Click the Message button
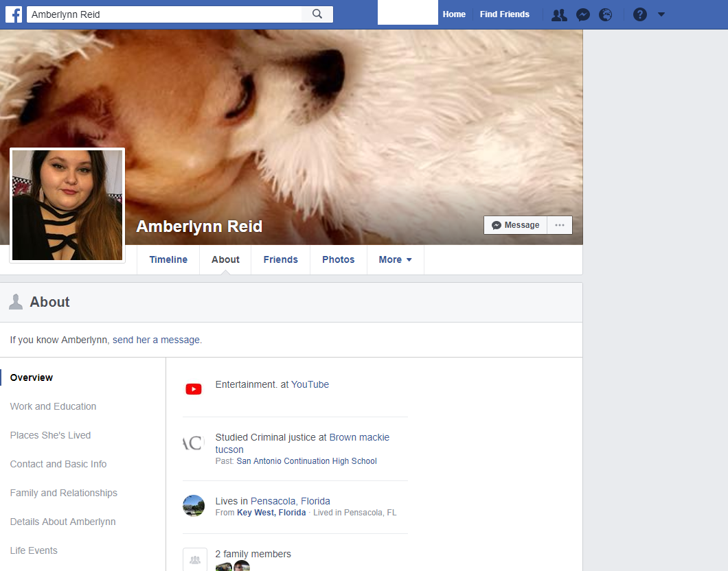Image resolution: width=728 pixels, height=571 pixels. (515, 225)
